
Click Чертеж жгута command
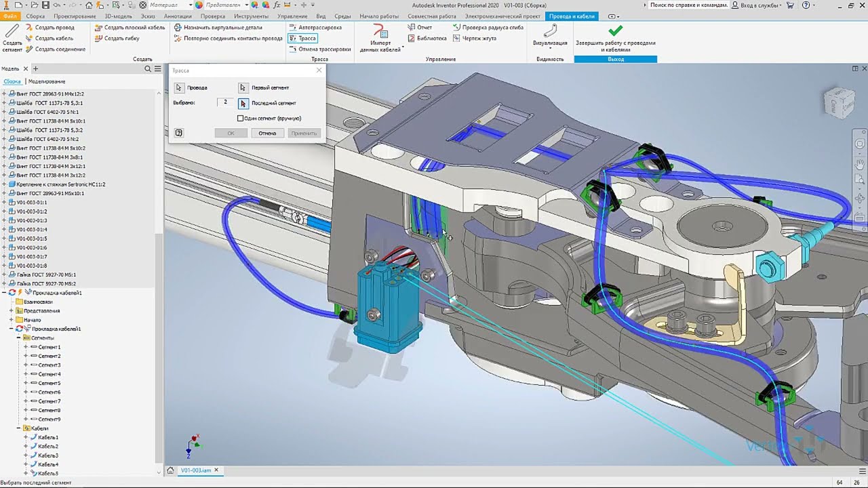click(474, 39)
